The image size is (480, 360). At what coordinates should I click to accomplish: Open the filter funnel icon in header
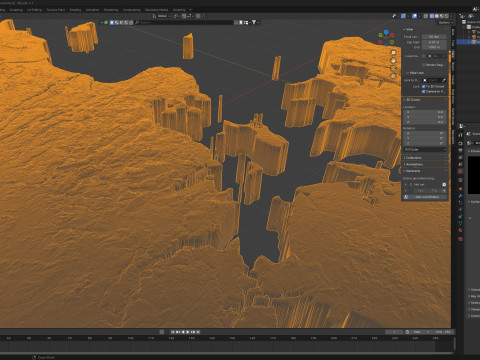pyautogui.click(x=254, y=22)
